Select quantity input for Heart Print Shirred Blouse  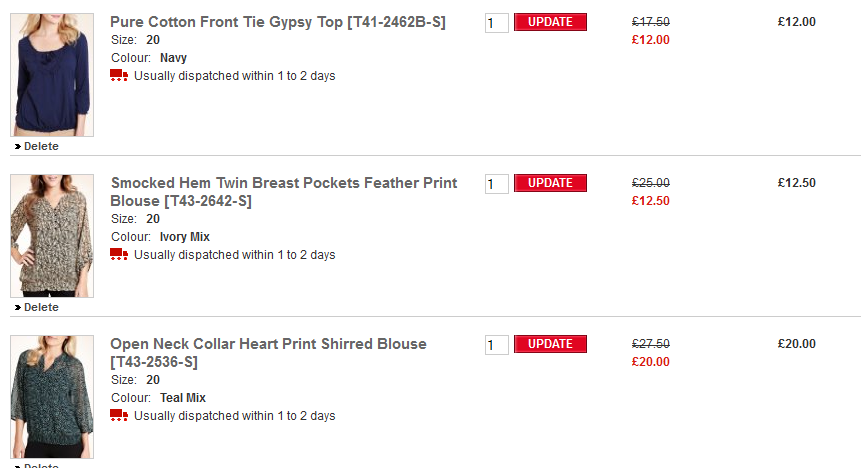(x=496, y=345)
